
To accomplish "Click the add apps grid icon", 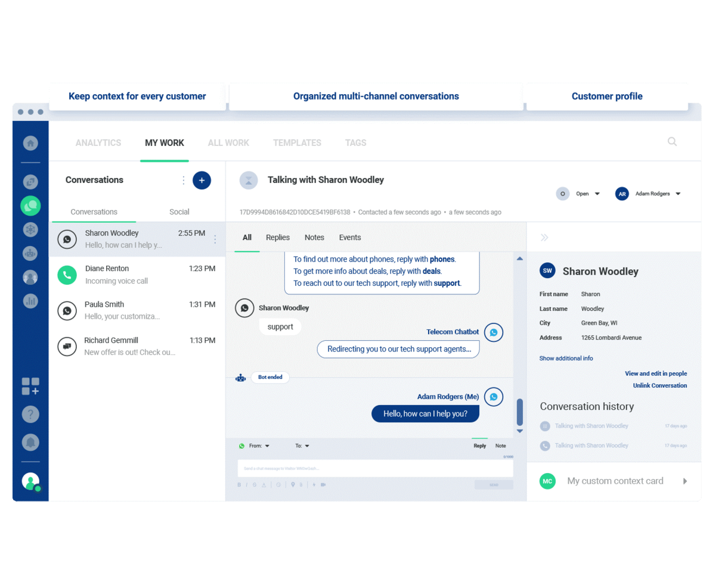I will pyautogui.click(x=30, y=386).
